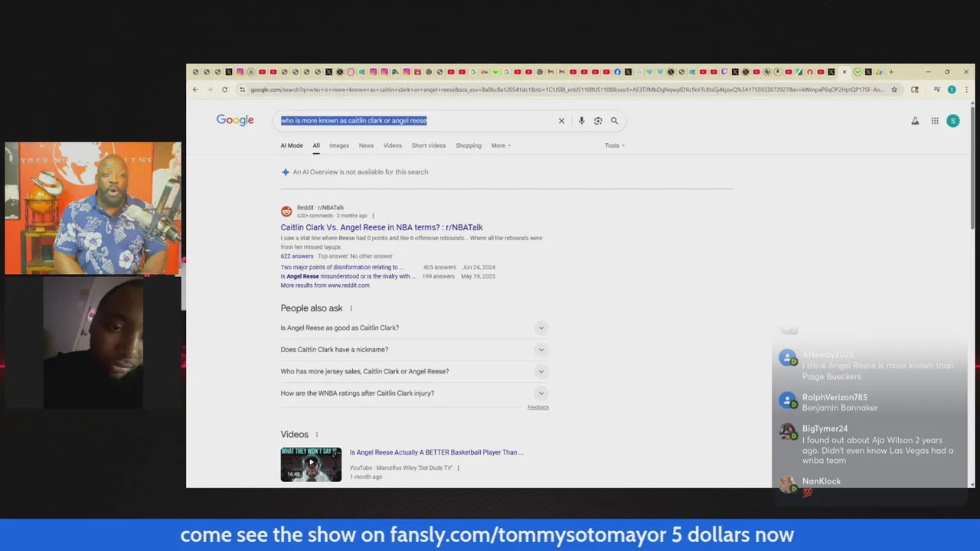Open the Tools dropdown
The height and width of the screenshot is (551, 980).
point(615,145)
